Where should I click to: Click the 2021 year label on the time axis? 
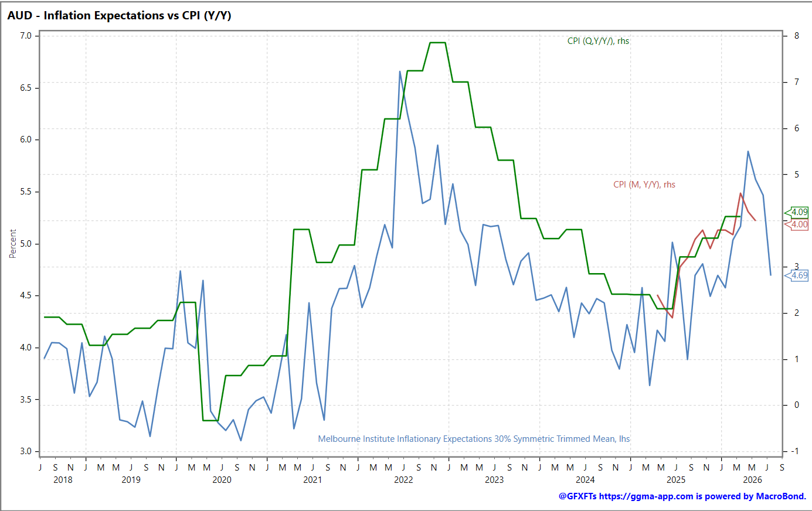[x=312, y=480]
